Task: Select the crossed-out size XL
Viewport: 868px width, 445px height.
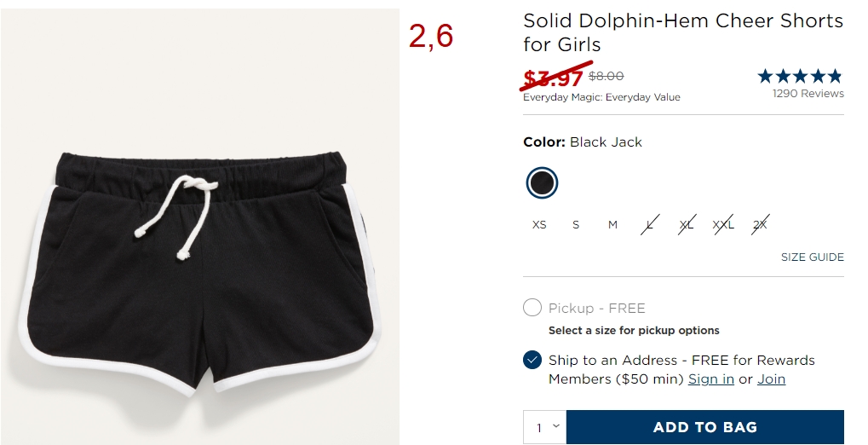Action: tap(687, 224)
